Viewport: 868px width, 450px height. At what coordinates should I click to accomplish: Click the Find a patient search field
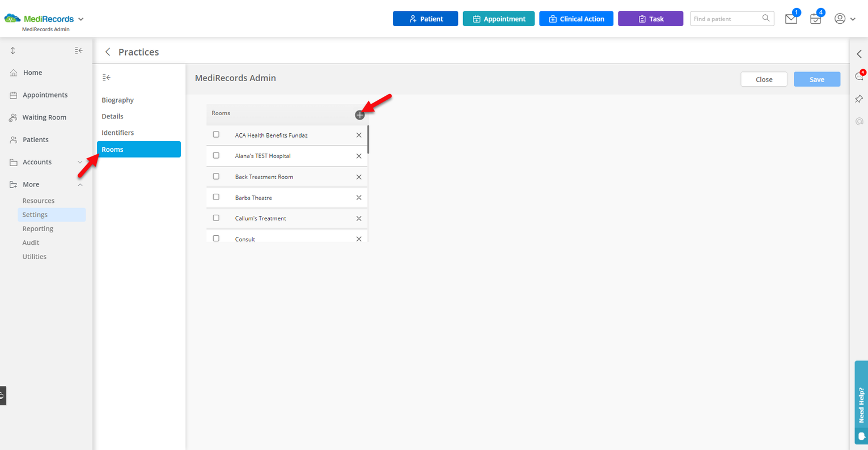(x=727, y=18)
